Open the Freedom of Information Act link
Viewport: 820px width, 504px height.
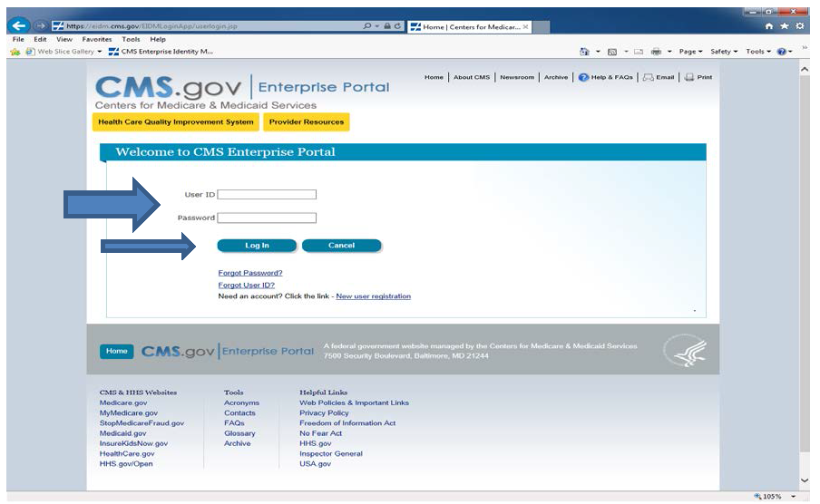coord(347,423)
